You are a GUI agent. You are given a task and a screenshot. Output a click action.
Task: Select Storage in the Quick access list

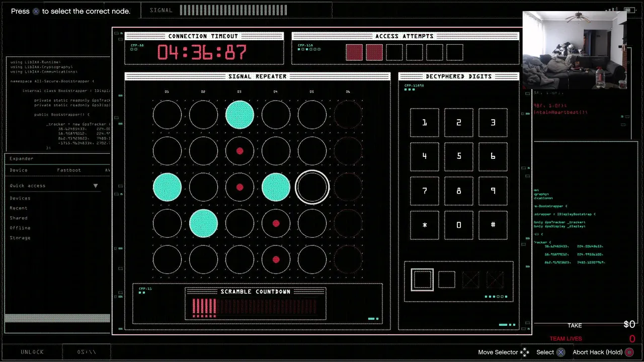(x=20, y=238)
